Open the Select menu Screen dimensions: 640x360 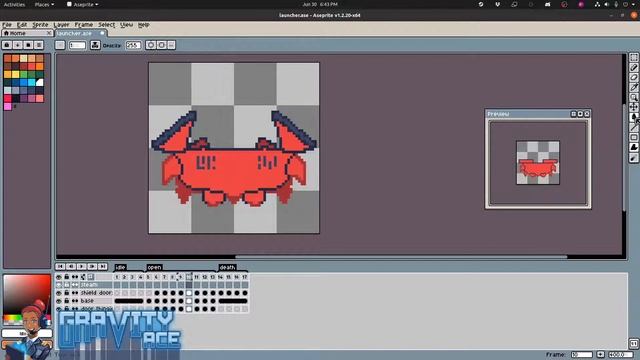point(106,25)
